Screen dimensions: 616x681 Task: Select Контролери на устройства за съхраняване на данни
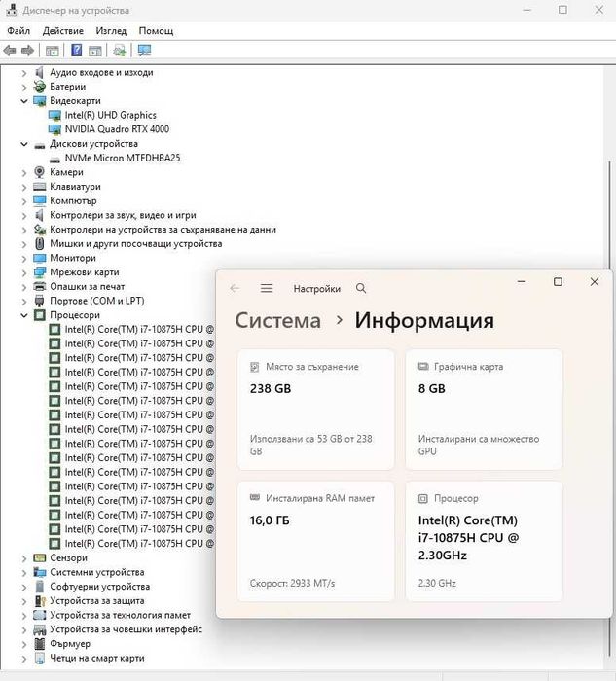tap(163, 230)
